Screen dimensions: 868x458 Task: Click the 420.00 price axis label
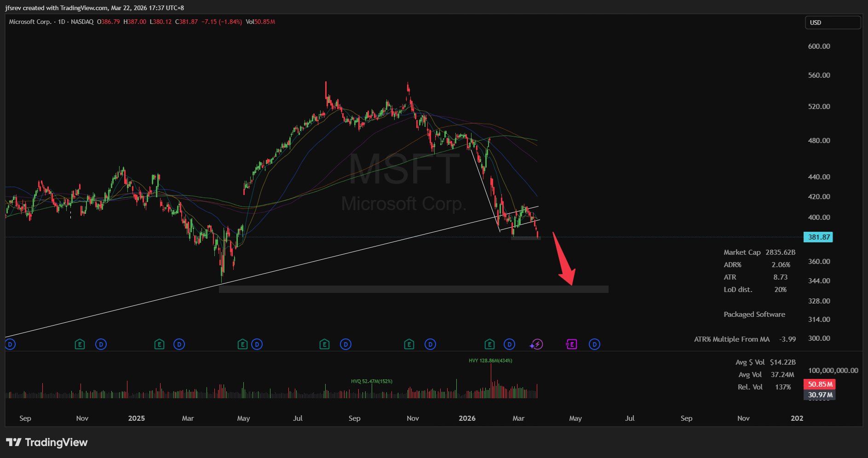pos(819,197)
